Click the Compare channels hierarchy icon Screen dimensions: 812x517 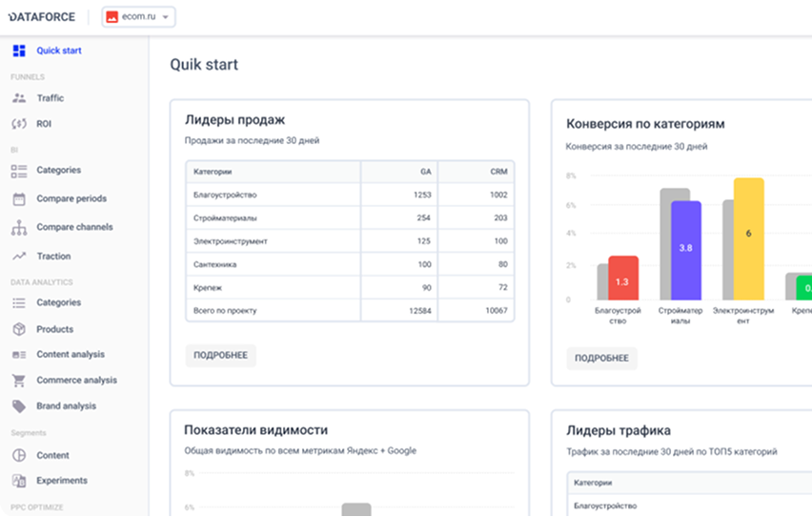click(x=19, y=228)
